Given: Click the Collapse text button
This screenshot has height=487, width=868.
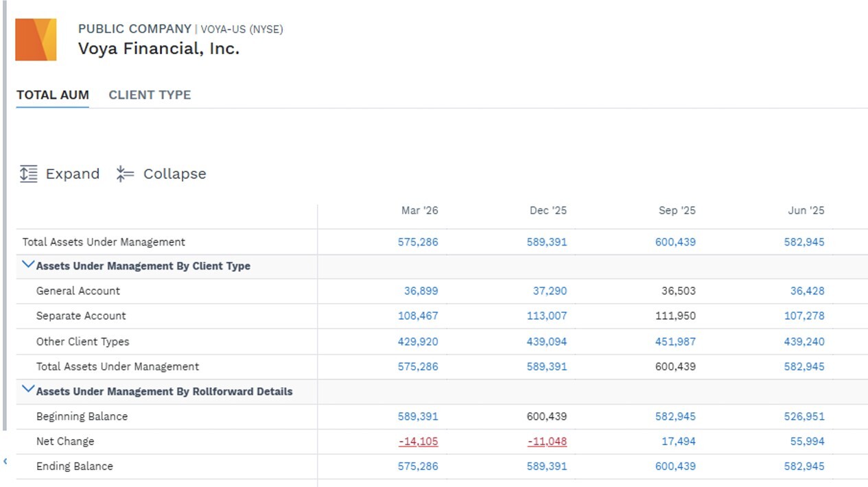Looking at the screenshot, I should pyautogui.click(x=174, y=174).
